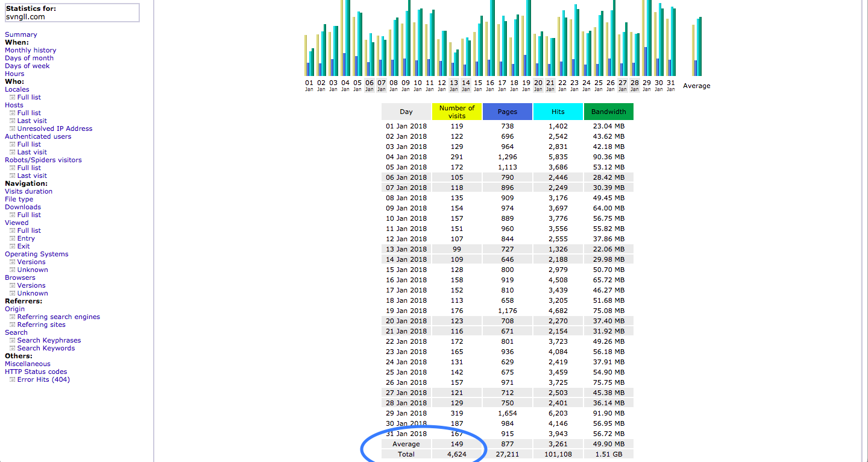Click the 04 Jan 2018 row date
This screenshot has height=462, width=868.
click(x=406, y=157)
